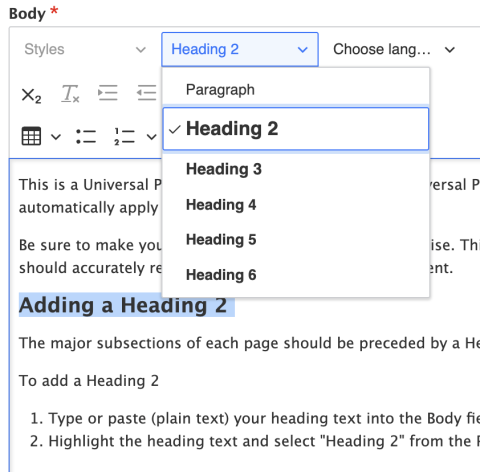Expand the numbered list options arrow
The height and width of the screenshot is (472, 480).
(152, 136)
